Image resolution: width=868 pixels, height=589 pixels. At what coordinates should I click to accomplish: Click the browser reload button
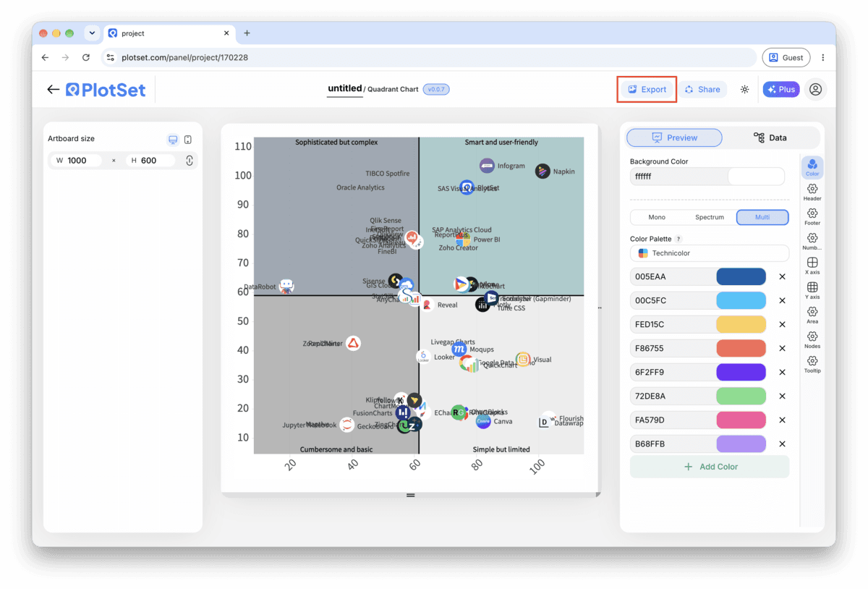pos(86,57)
